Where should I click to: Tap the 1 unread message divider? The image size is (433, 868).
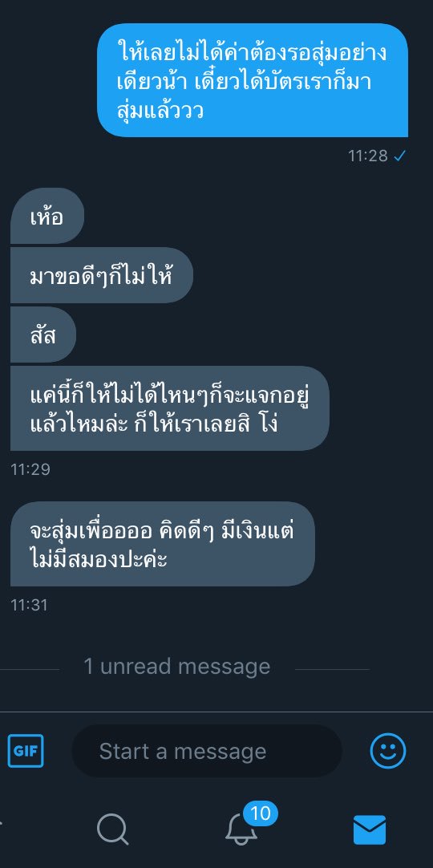(x=177, y=667)
